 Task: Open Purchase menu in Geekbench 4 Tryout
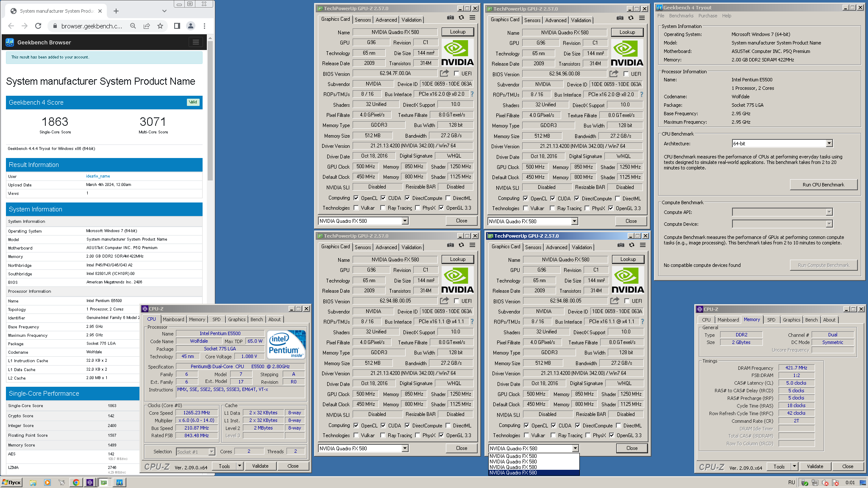[708, 16]
